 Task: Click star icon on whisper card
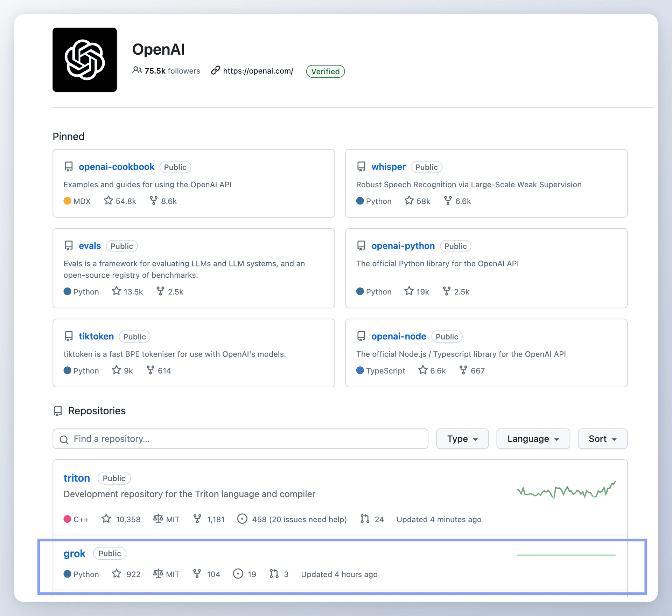[x=409, y=201]
